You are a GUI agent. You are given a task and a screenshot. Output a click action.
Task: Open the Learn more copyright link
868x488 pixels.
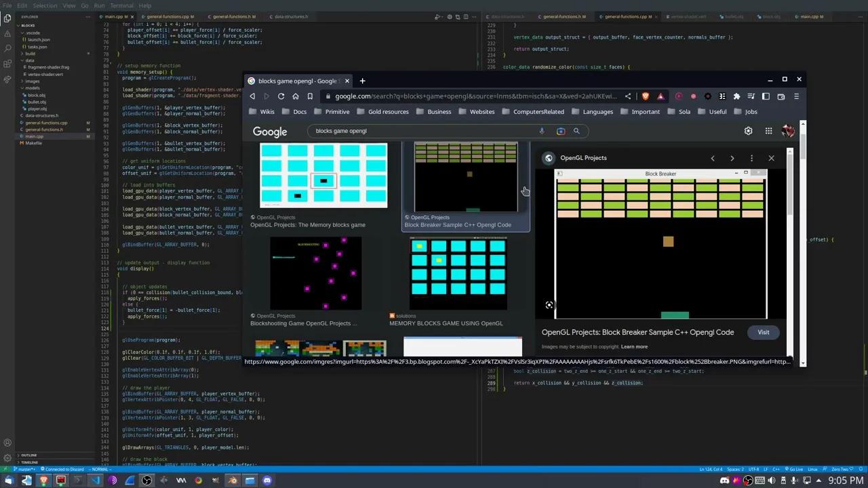point(634,346)
